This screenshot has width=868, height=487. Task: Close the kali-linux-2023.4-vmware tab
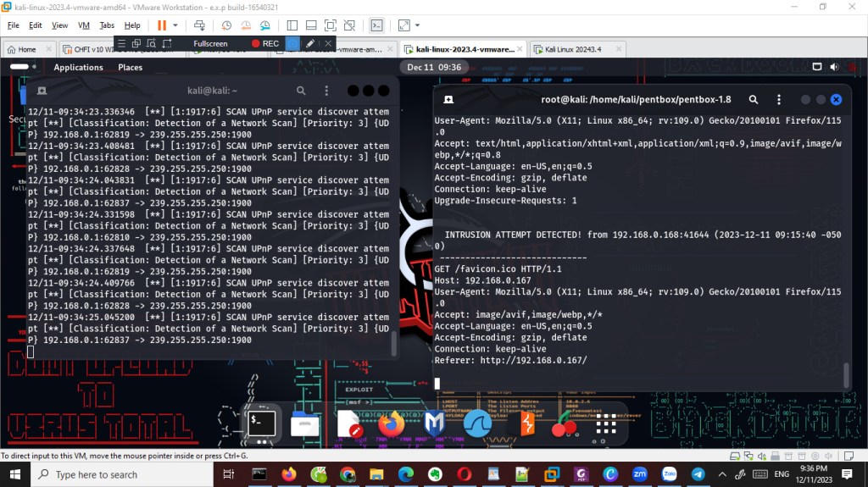(x=520, y=49)
